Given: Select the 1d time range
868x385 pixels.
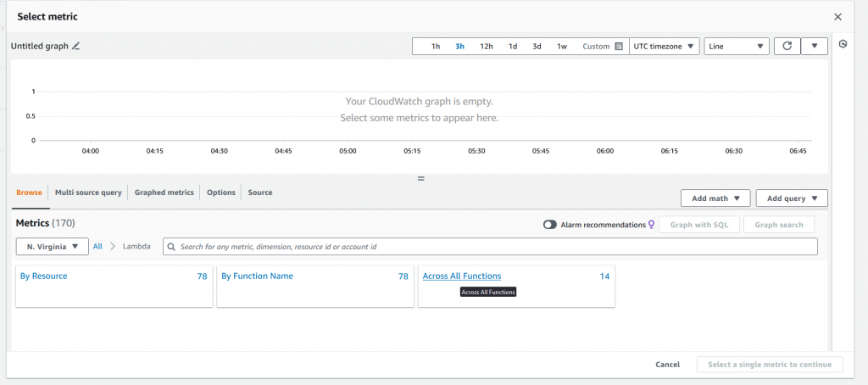Looking at the screenshot, I should click(x=513, y=47).
